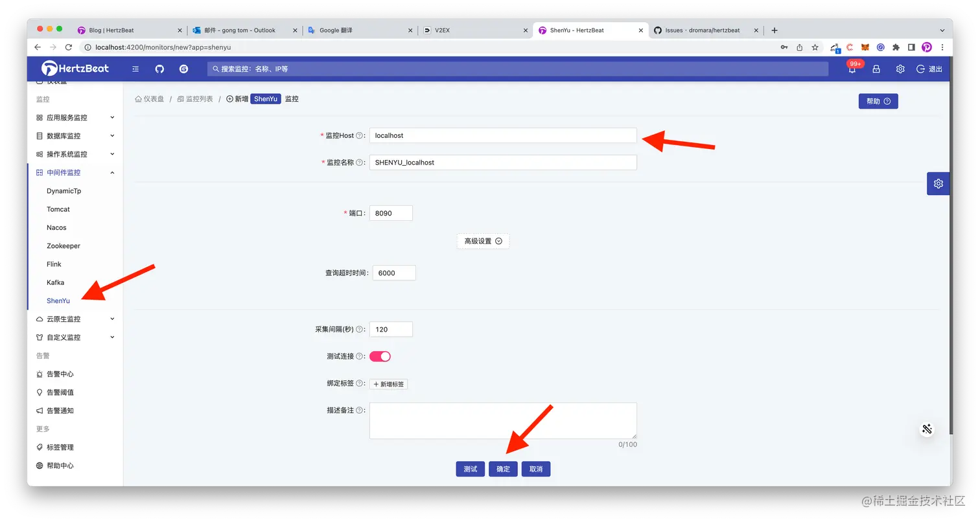Open the settings gear in the navbar
This screenshot has height=522, width=980.
[x=900, y=69]
